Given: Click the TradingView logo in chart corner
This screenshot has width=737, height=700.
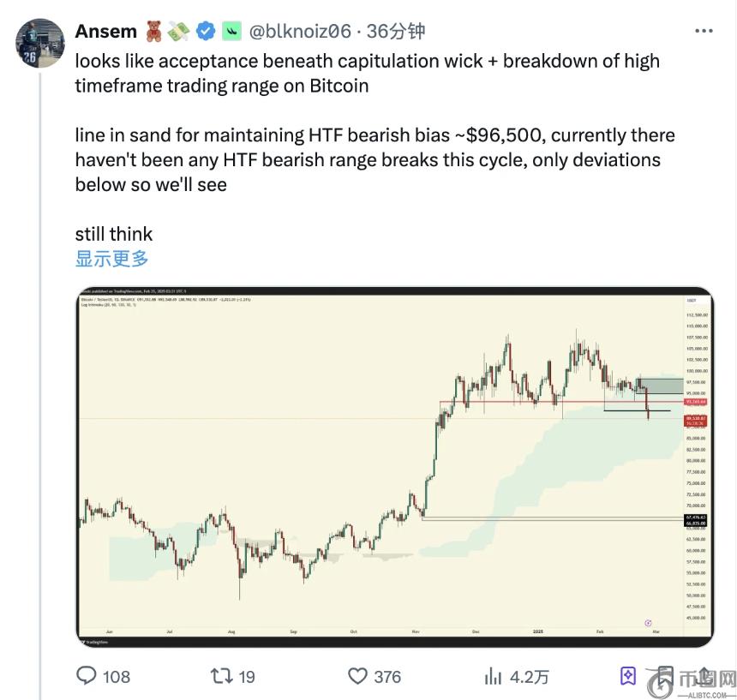Looking at the screenshot, I should point(94,641).
